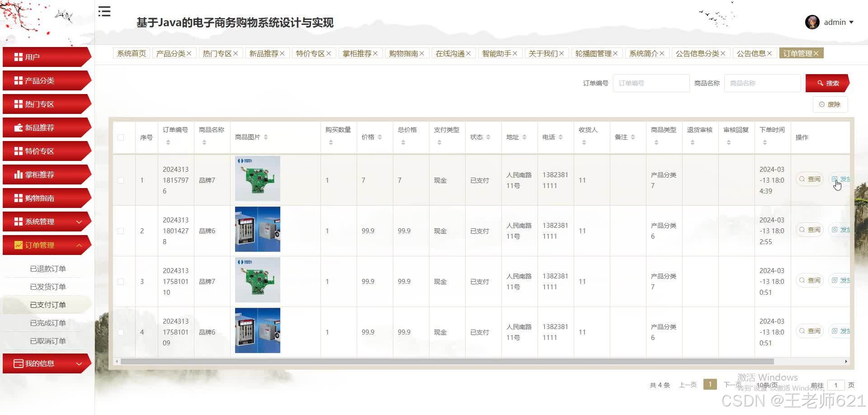Collapse the 订单管理 sidebar section

[x=47, y=245]
